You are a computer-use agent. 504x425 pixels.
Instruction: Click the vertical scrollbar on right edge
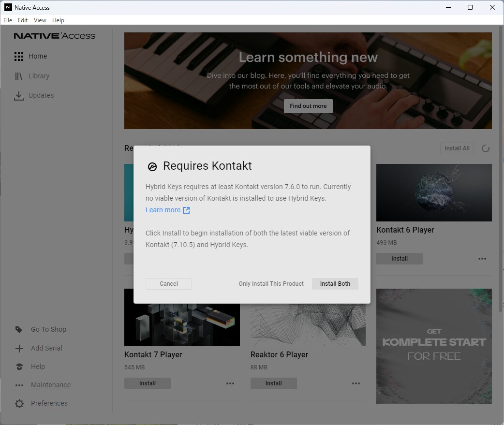point(501,169)
